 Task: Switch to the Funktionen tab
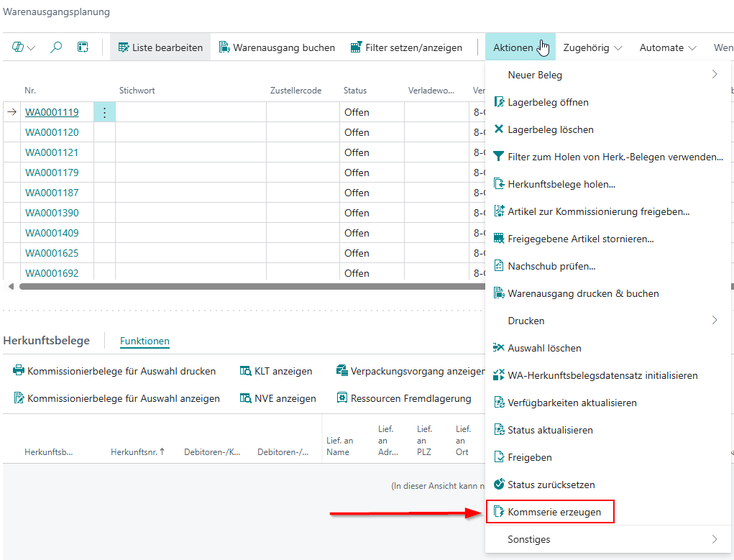point(144,341)
